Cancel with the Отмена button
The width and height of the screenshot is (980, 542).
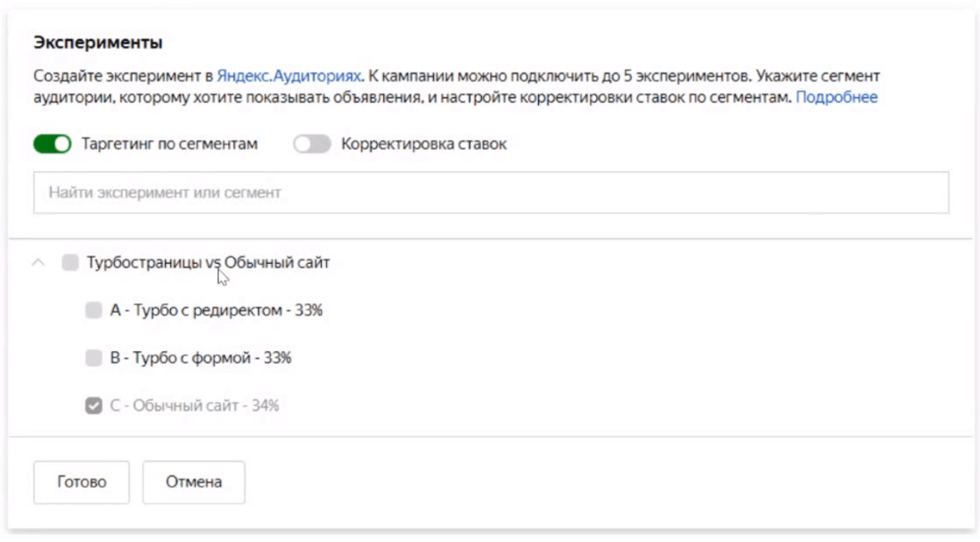pyautogui.click(x=193, y=482)
